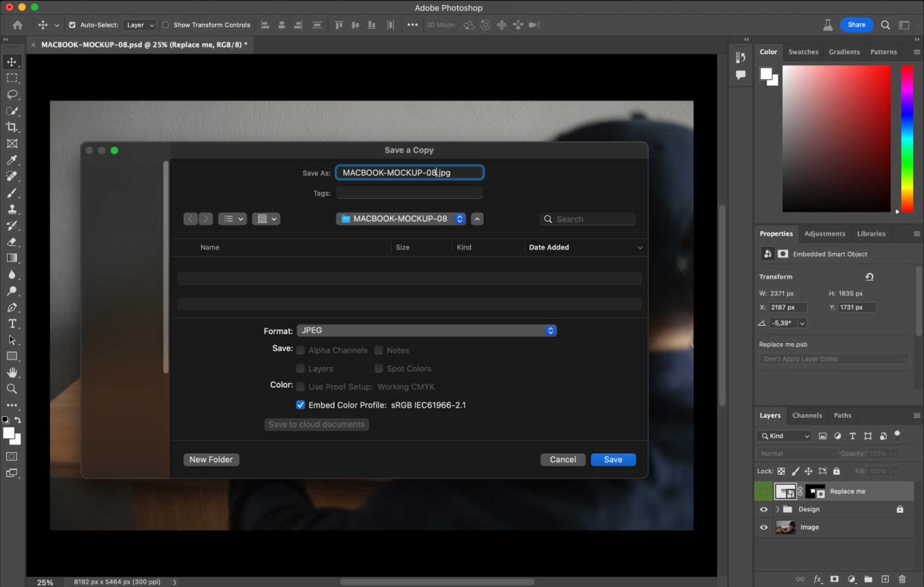Click the dialog Search field
This screenshot has width=924, height=587.
(x=588, y=219)
